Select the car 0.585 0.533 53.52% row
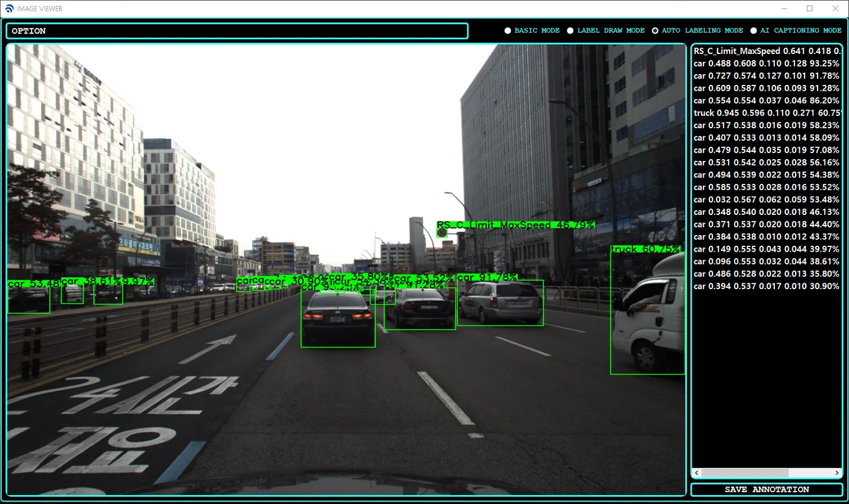849x504 pixels. click(x=767, y=187)
